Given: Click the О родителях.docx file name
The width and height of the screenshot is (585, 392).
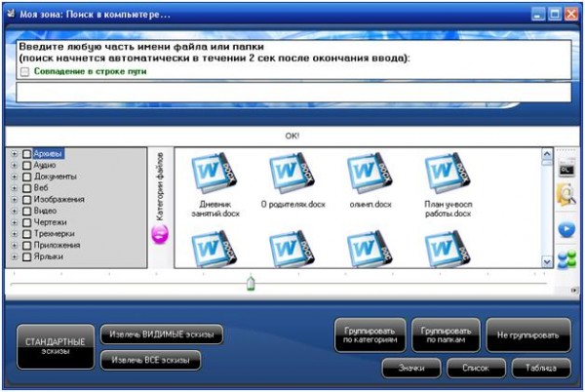Looking at the screenshot, I should 292,205.
